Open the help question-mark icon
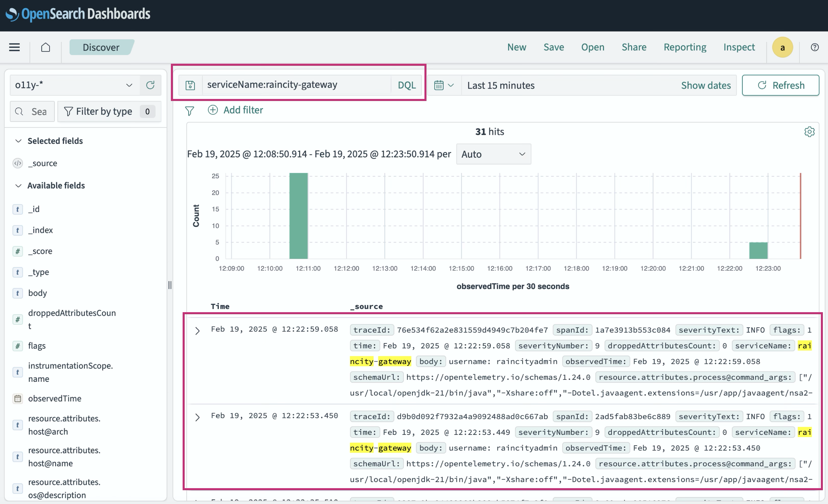Screen dimensions: 828x504 click(x=814, y=47)
